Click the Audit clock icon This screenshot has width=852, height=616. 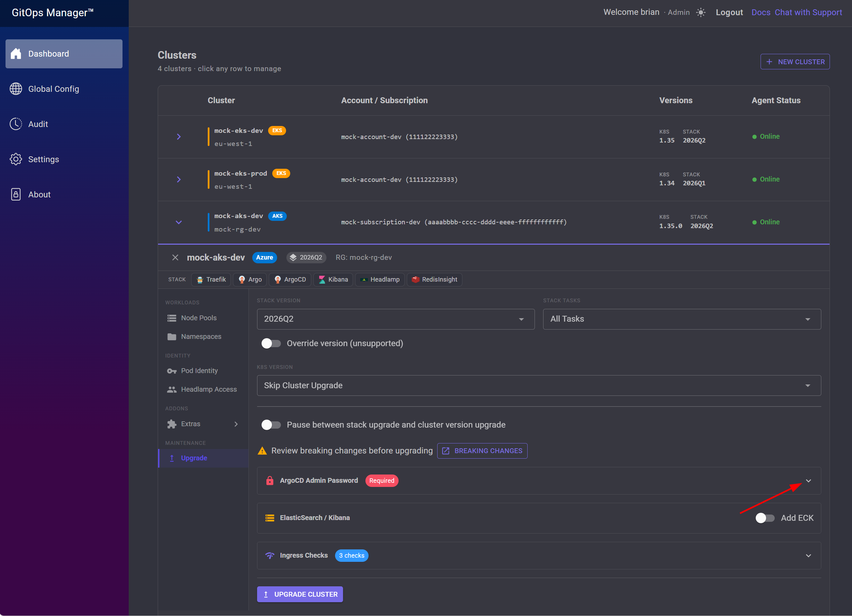click(16, 124)
